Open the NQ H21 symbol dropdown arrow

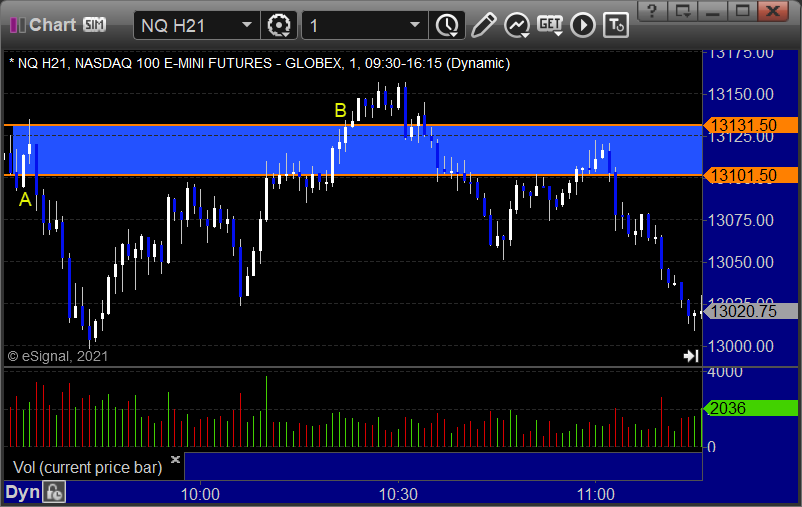click(x=247, y=25)
